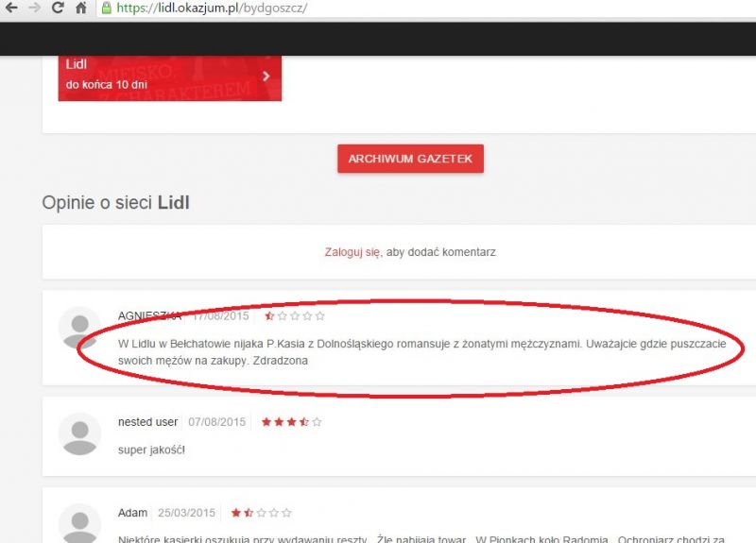Click the green padlock security icon

tap(106, 8)
